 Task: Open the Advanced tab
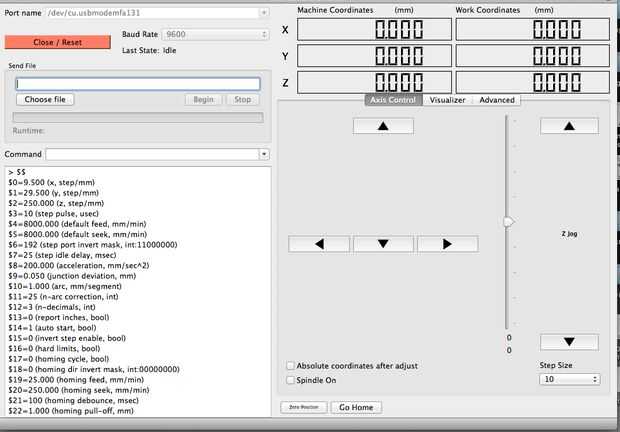(x=497, y=100)
